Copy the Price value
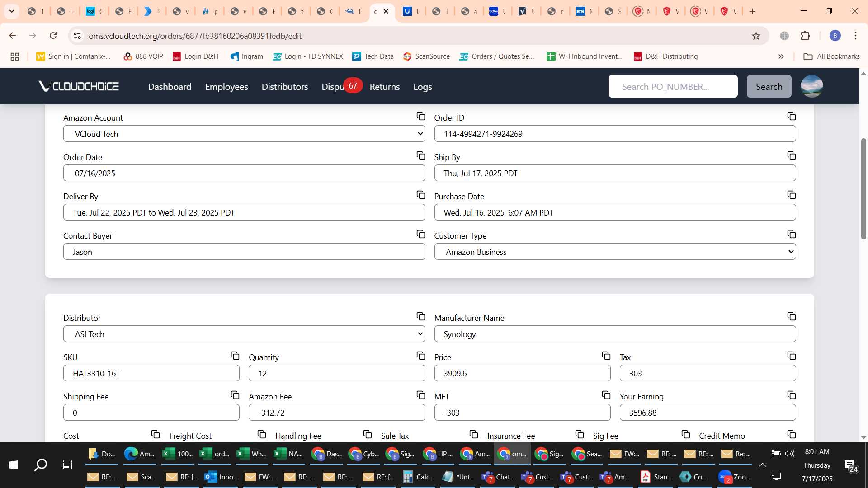This screenshot has height=488, width=868. [606, 356]
